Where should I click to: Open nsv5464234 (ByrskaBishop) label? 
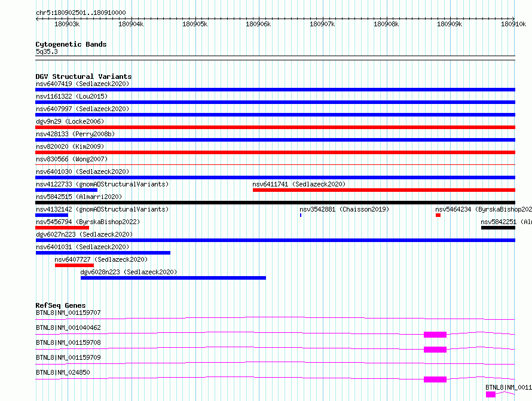(484, 209)
